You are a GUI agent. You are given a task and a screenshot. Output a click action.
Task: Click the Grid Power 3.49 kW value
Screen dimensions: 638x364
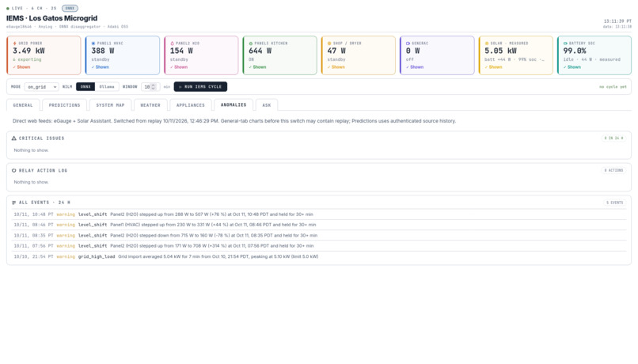28,51
